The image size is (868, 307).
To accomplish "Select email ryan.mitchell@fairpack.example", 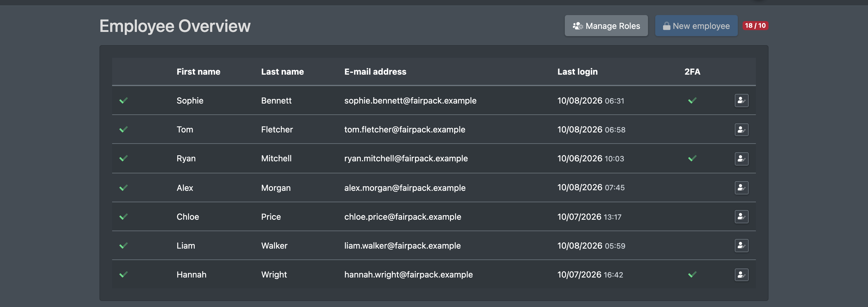I will (x=406, y=159).
